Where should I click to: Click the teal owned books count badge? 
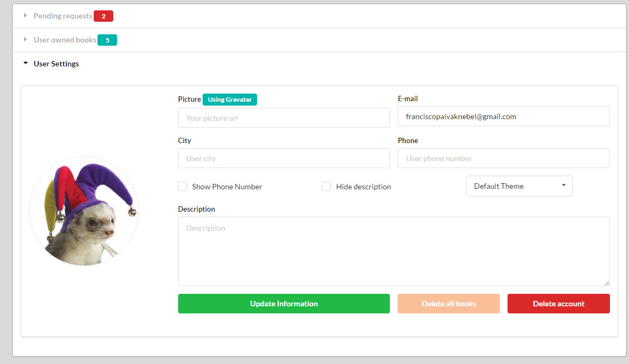click(x=107, y=40)
